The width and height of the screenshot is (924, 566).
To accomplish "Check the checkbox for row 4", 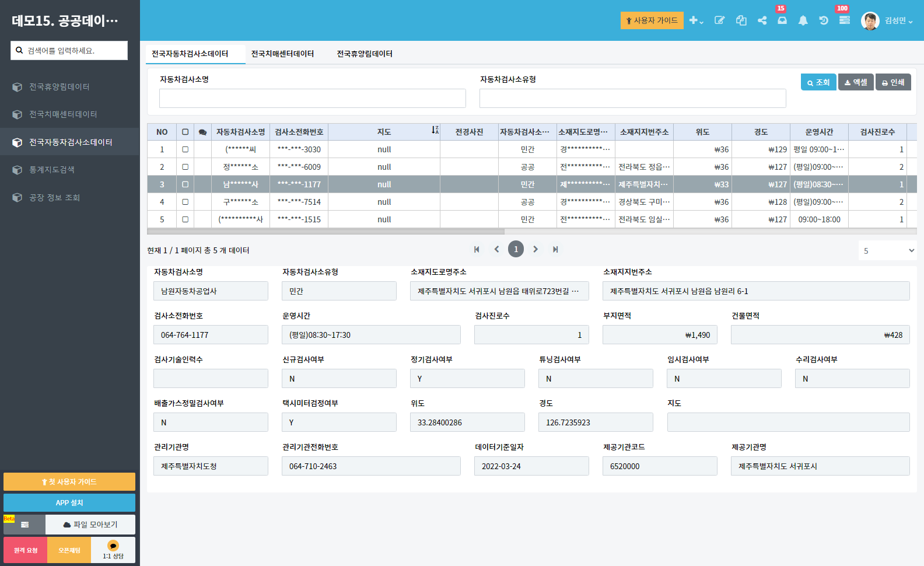I will pos(185,202).
